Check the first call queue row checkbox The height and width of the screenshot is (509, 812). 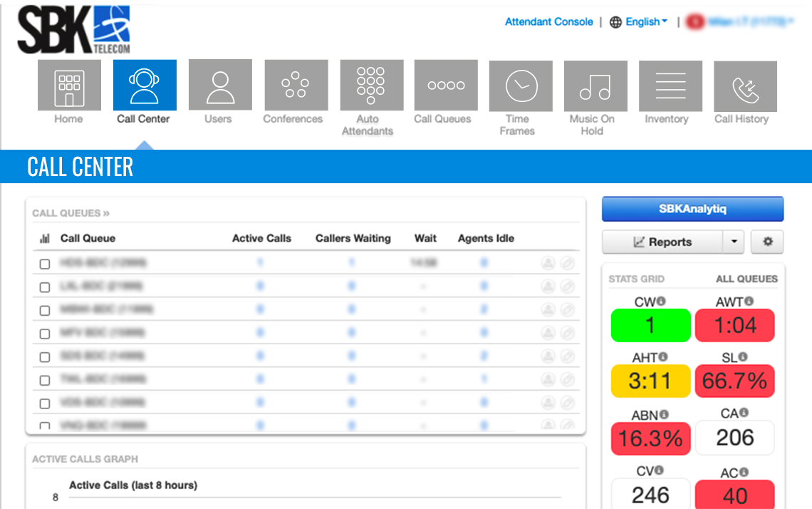45,264
